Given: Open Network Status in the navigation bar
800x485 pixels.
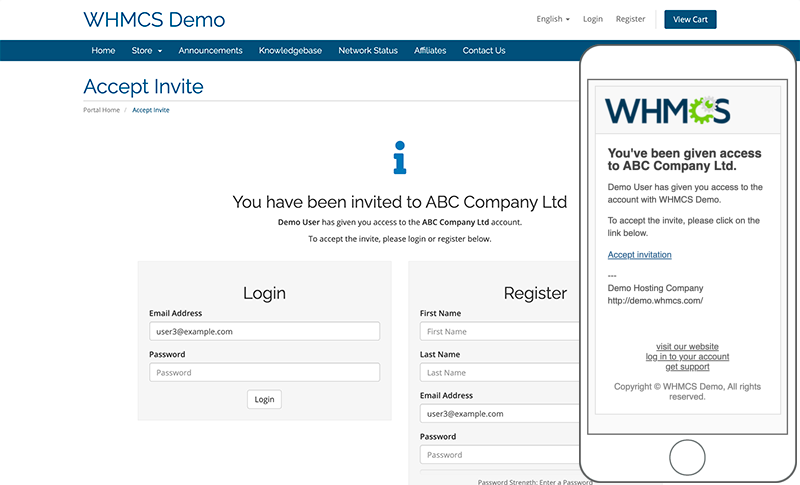Looking at the screenshot, I should 368,50.
